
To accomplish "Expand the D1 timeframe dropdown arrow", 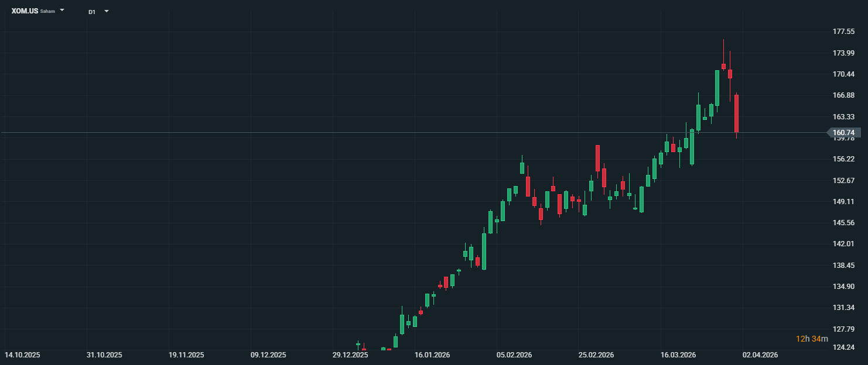I will [x=106, y=11].
